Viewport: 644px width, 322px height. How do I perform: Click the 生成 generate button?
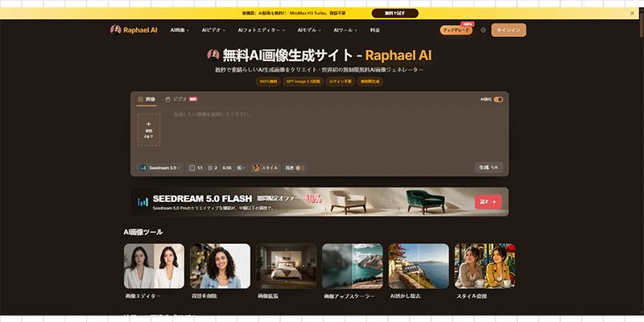click(489, 167)
